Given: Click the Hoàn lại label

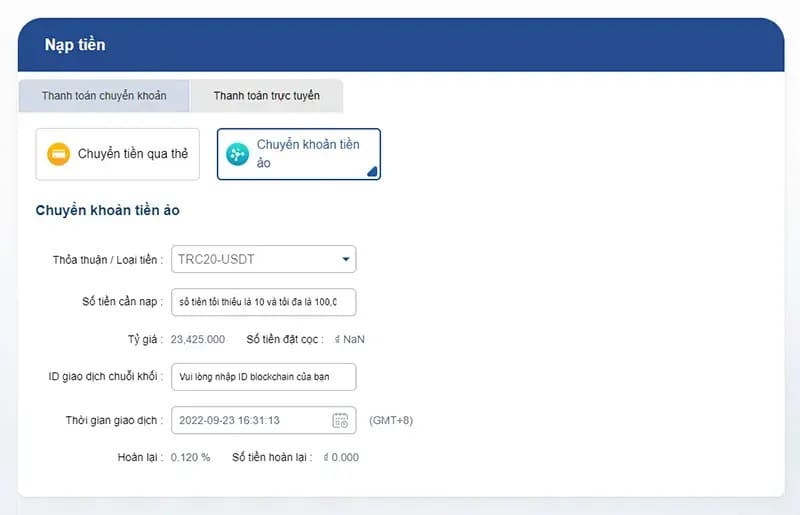Looking at the screenshot, I should [x=140, y=457].
